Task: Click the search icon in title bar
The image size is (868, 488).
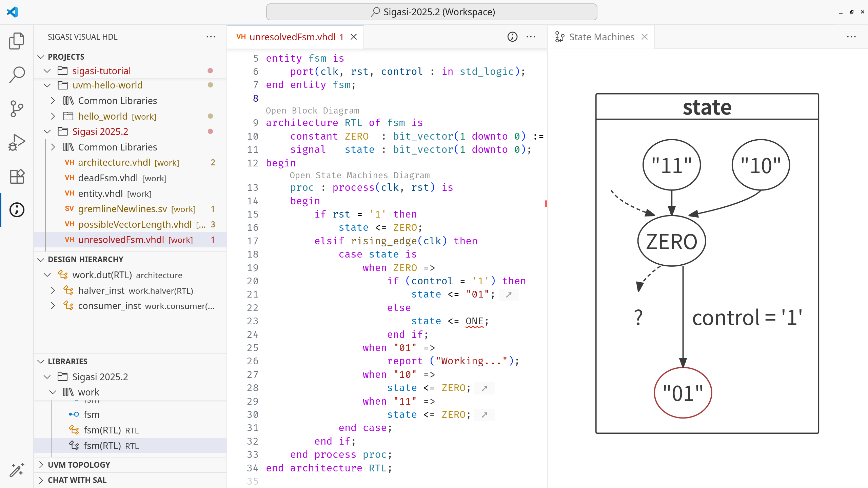Action: tap(375, 12)
